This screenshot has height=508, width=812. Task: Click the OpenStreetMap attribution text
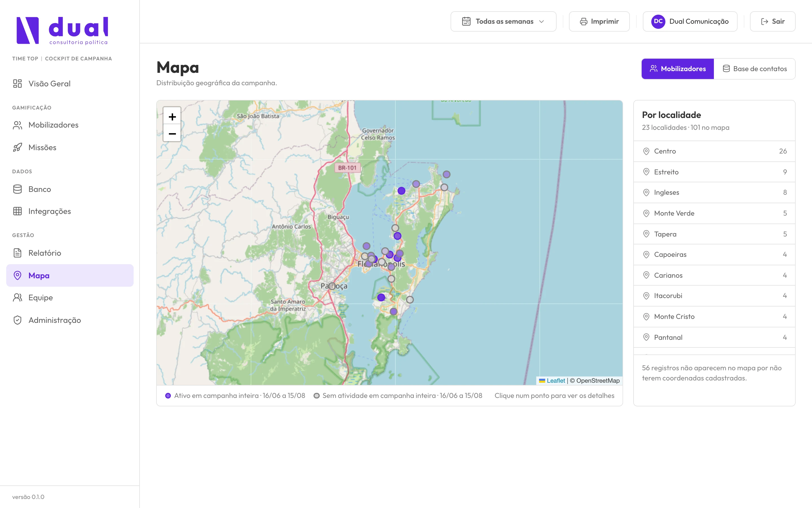[x=595, y=381]
